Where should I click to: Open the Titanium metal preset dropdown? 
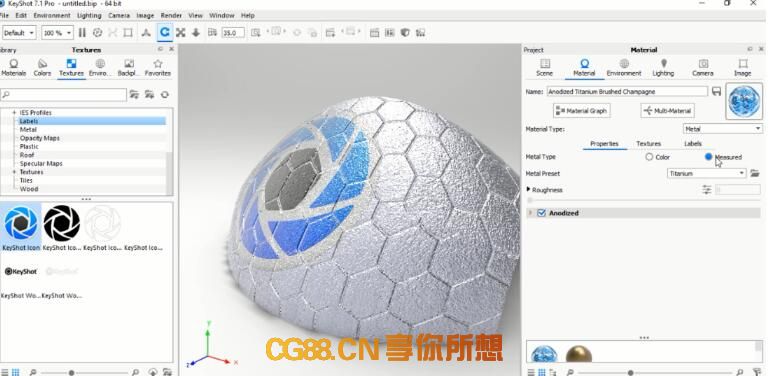(707, 173)
